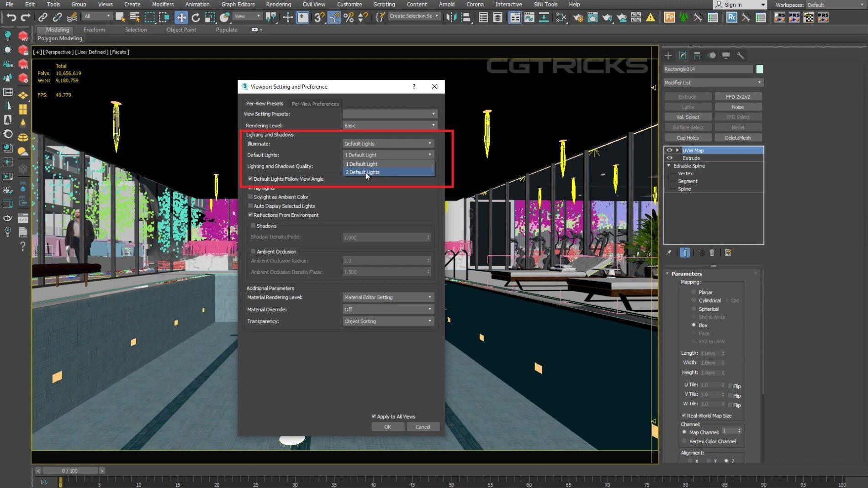Hide the UVW Map modifier eye icon
The image size is (868, 488).
coord(669,150)
